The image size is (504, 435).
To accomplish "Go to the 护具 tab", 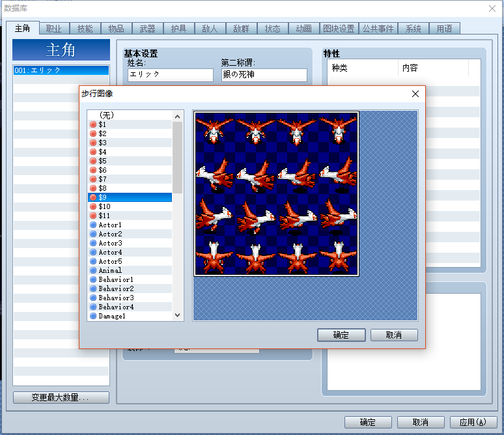I will tap(178, 29).
